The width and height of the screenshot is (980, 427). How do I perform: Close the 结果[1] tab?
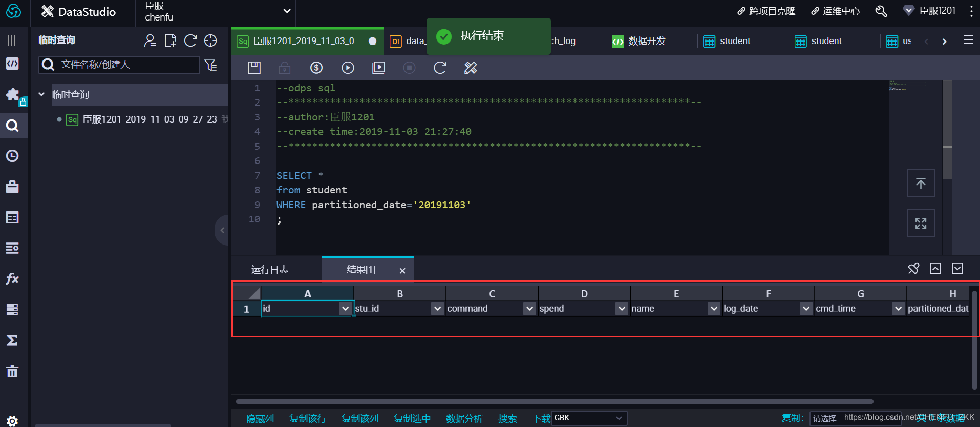[402, 270]
